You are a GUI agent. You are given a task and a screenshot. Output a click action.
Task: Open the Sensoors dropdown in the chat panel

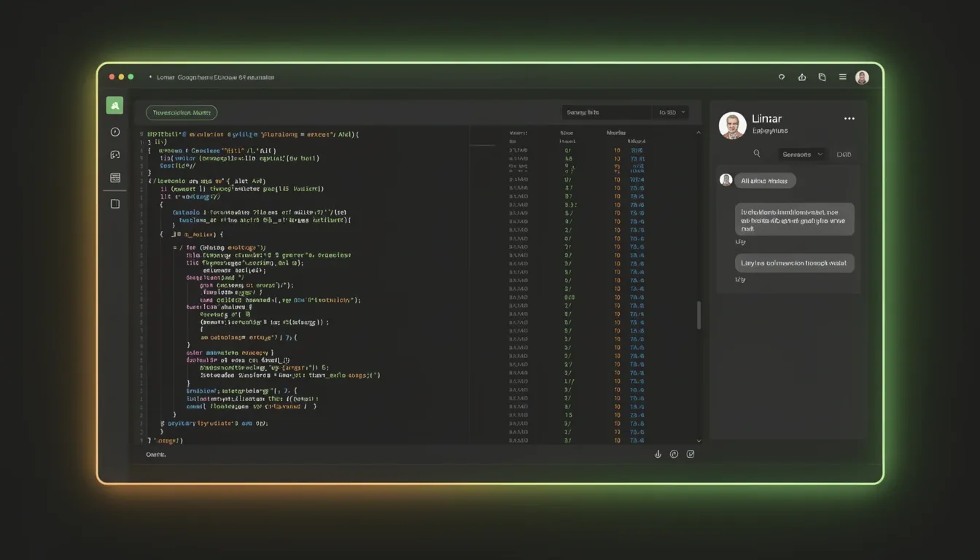point(801,155)
